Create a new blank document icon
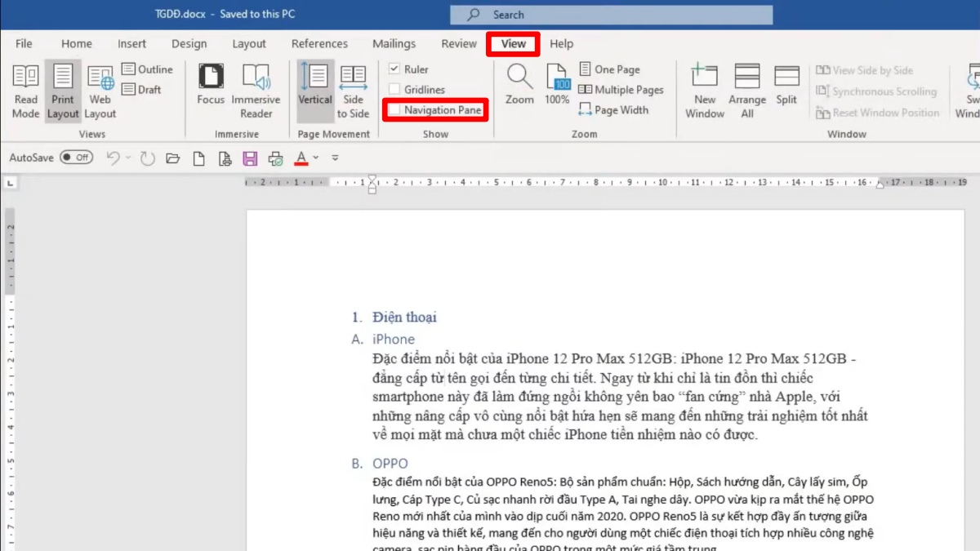Image resolution: width=980 pixels, height=551 pixels. click(198, 158)
